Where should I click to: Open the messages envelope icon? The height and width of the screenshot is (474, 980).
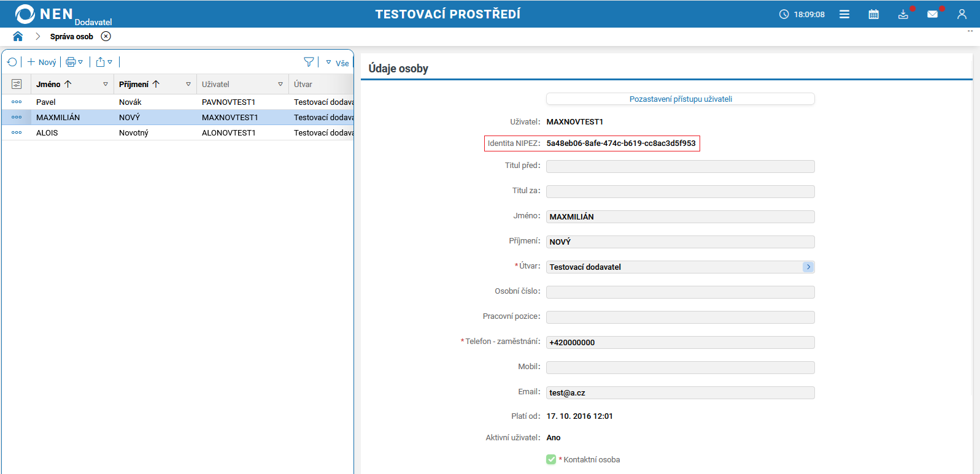click(x=933, y=14)
